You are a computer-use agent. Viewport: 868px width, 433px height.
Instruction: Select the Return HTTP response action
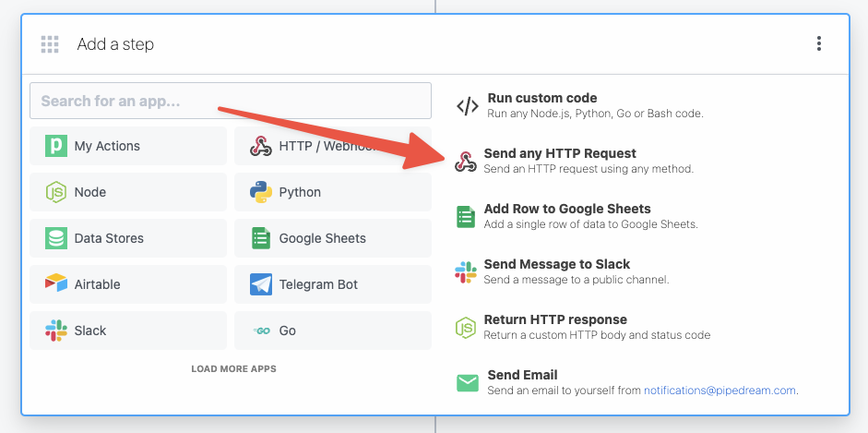click(x=583, y=327)
